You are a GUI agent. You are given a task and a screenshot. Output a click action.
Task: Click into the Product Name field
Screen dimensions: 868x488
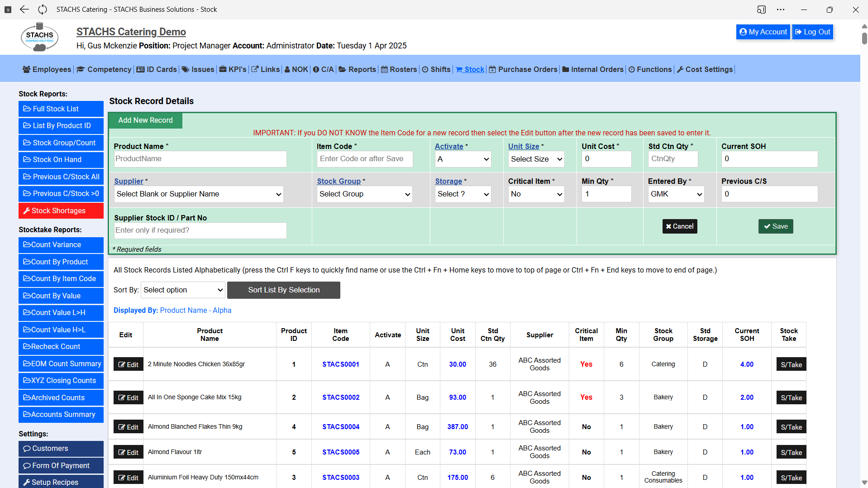click(x=200, y=159)
